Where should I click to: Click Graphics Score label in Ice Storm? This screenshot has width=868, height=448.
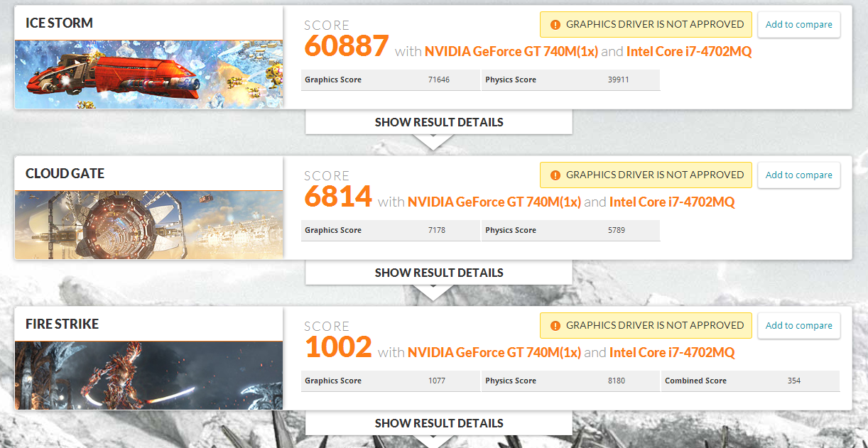point(333,80)
